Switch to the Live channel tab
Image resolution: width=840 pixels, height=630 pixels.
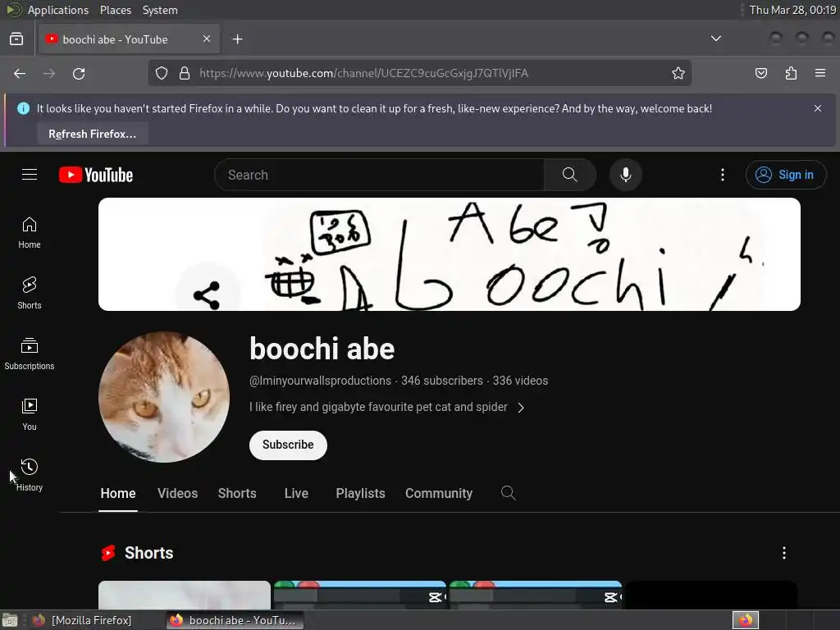point(296,493)
